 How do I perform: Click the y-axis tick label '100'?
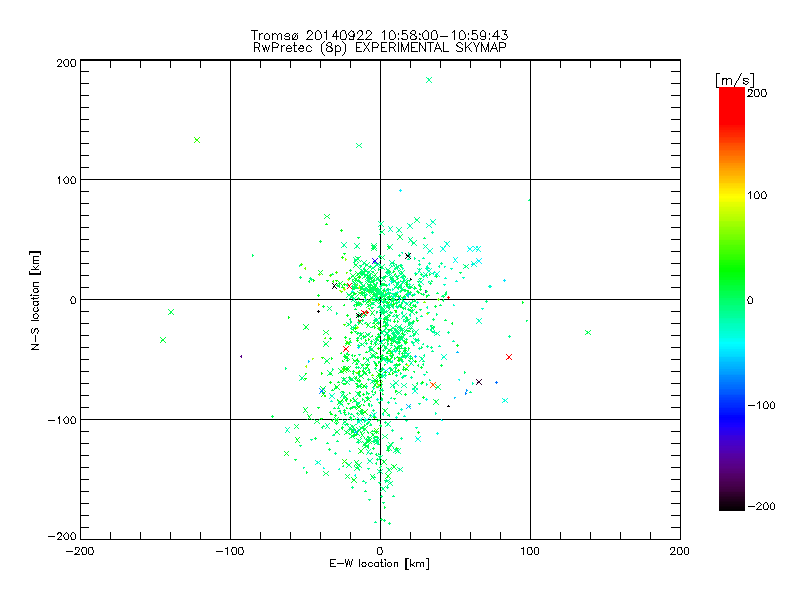click(x=66, y=180)
